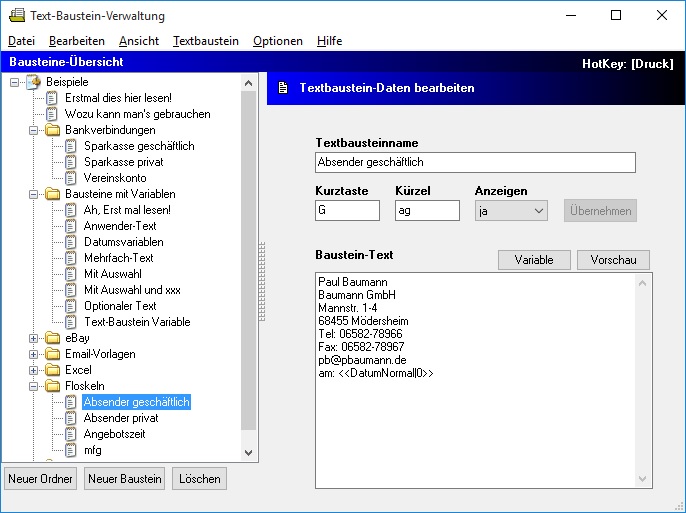Screen dimensions: 686x513
Task: Open the Textbaustein menu
Action: click(x=205, y=41)
